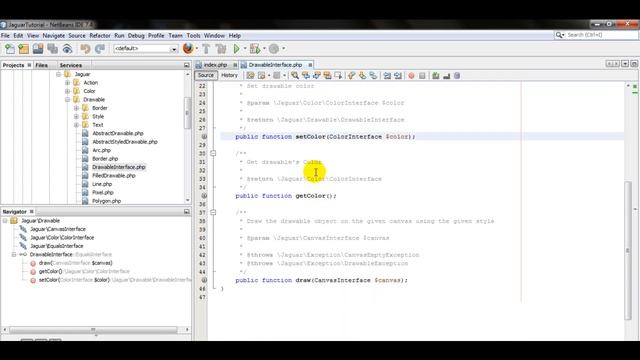Expand the Text folder node
The width and height of the screenshot is (640, 360).
coord(76,125)
